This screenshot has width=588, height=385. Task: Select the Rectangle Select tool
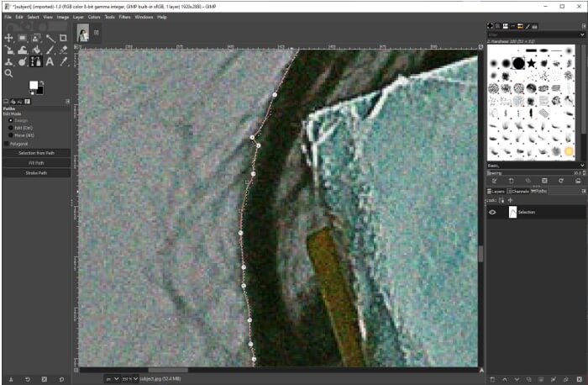23,38
